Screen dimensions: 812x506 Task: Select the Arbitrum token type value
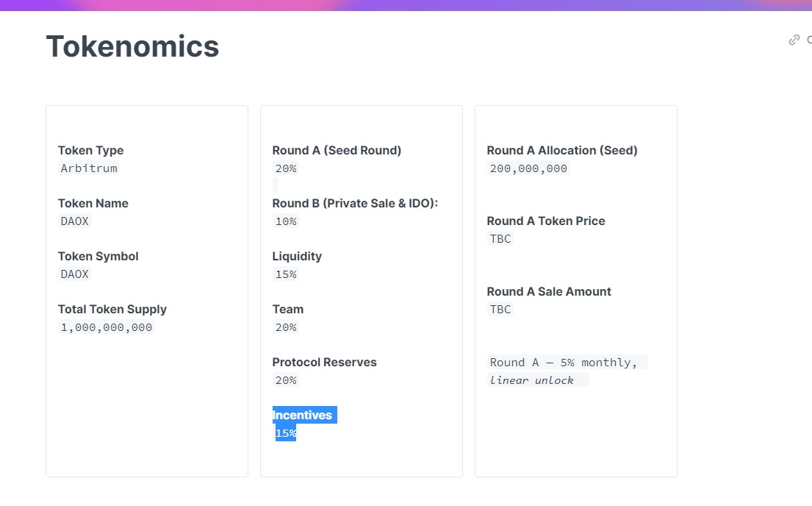point(89,168)
